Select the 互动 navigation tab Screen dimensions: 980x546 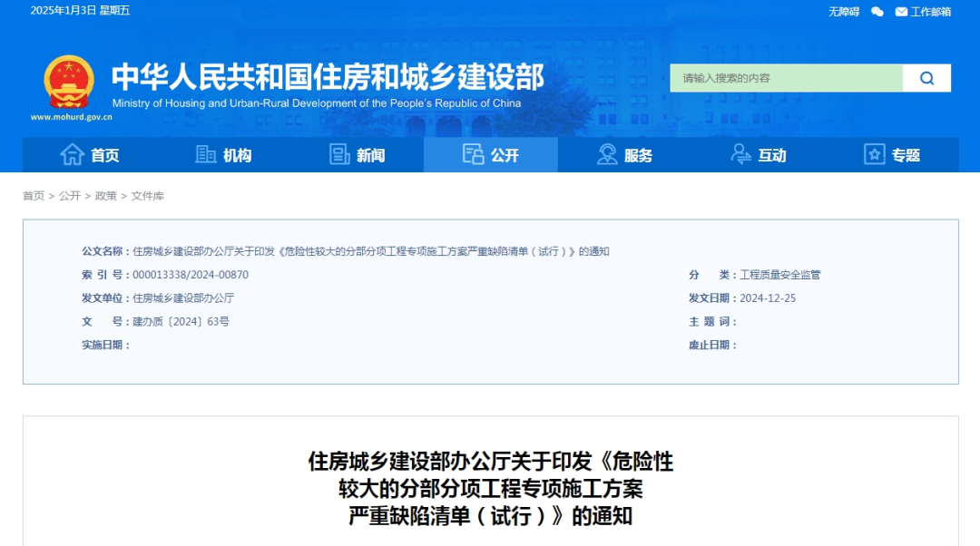770,154
